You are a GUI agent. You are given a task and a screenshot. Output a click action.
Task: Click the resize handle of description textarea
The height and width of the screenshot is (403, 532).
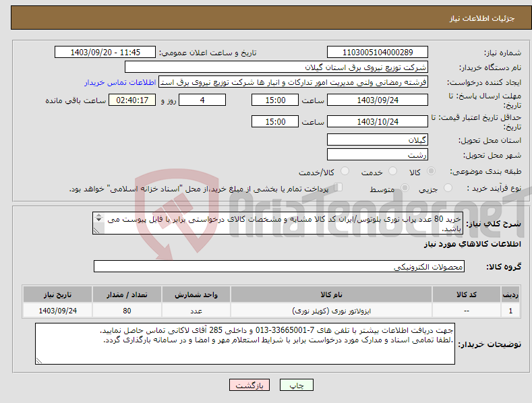[96, 230]
